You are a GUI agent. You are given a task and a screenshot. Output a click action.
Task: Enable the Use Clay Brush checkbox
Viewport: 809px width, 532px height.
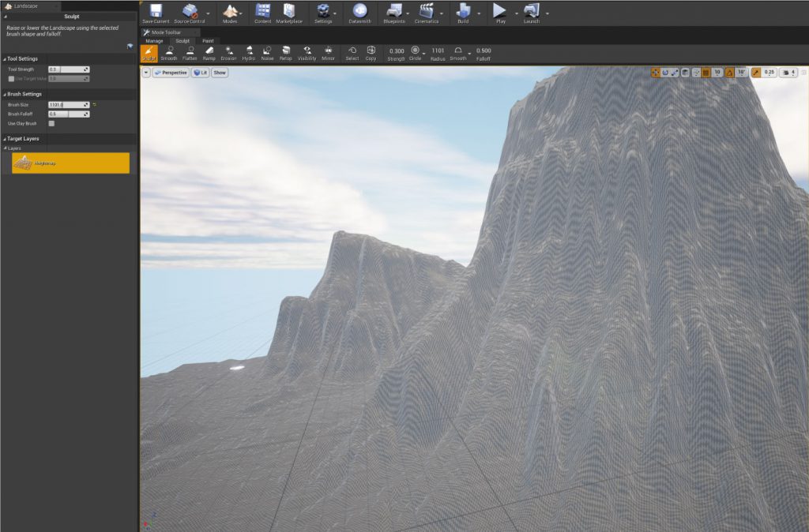coord(52,124)
